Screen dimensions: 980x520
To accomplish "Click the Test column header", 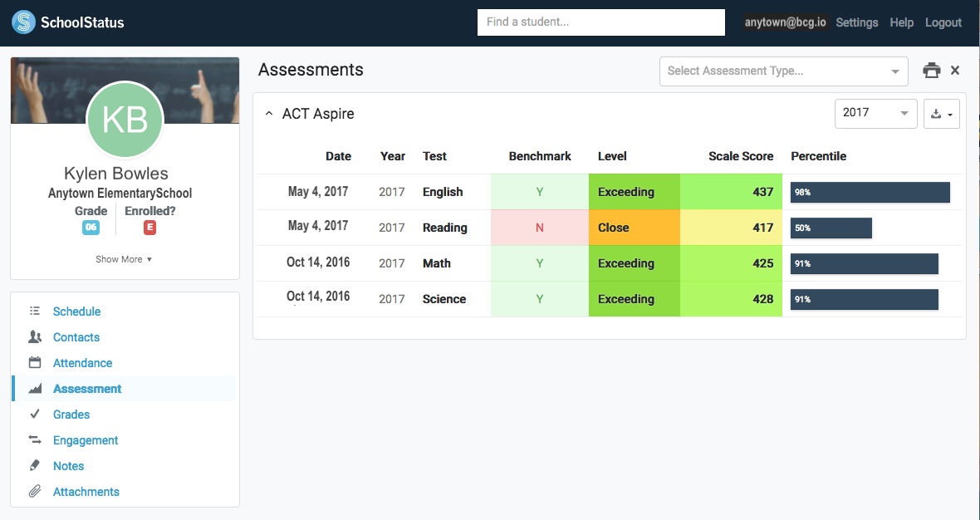I will point(434,156).
